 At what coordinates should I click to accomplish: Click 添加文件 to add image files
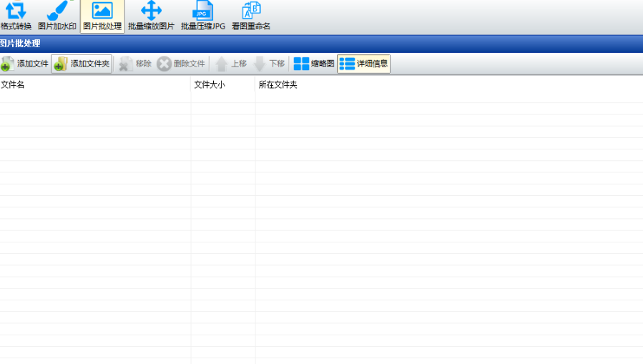(25, 64)
